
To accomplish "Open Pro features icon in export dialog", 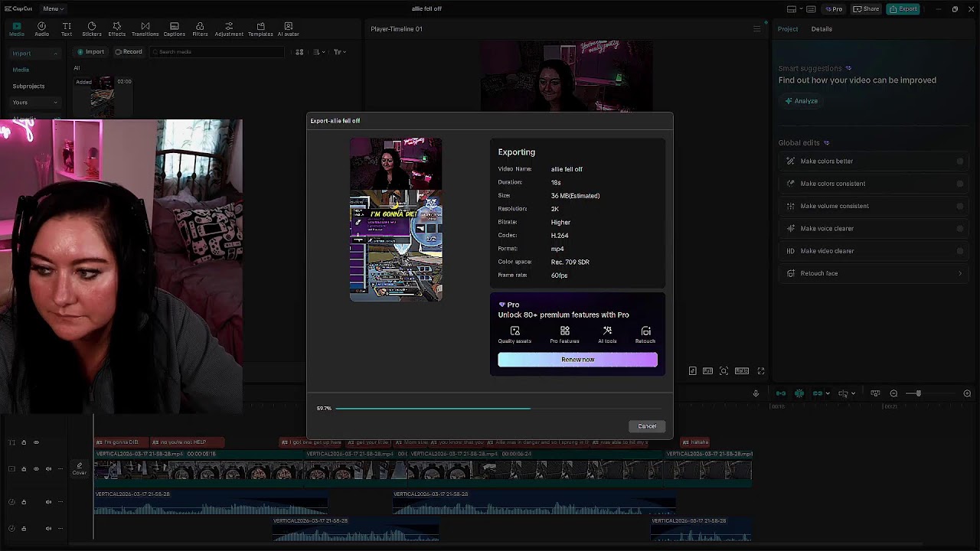I will point(565,334).
